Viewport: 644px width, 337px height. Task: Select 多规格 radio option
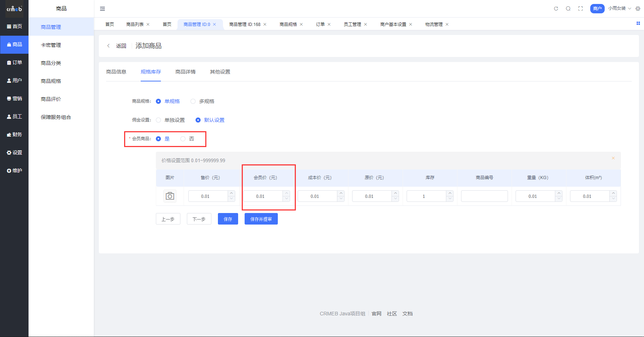tap(202, 101)
